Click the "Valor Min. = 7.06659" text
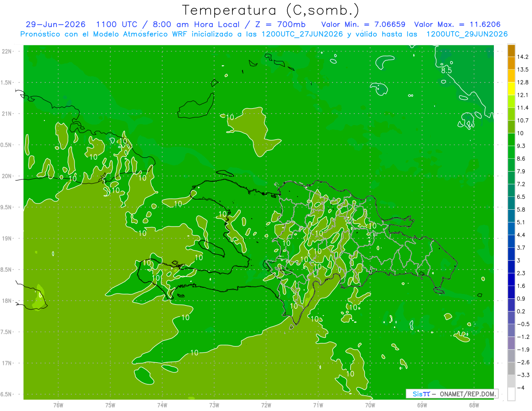Viewport: 532px width, 411px height. (363, 24)
